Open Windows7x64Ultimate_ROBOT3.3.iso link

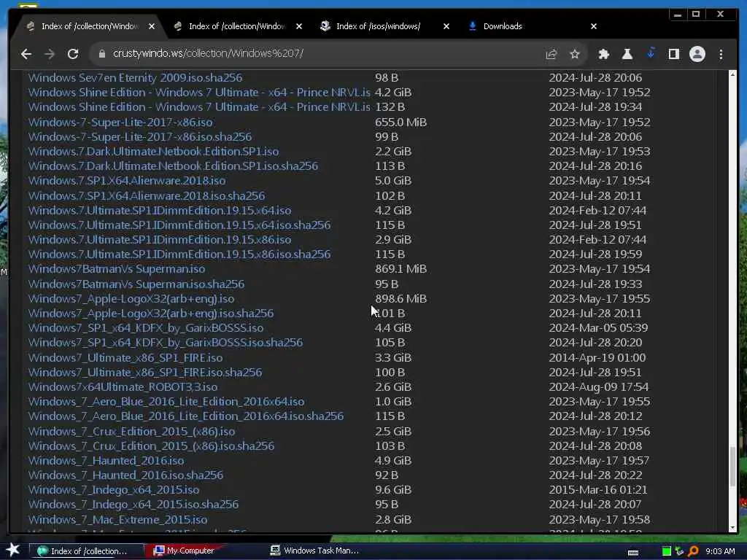(123, 387)
